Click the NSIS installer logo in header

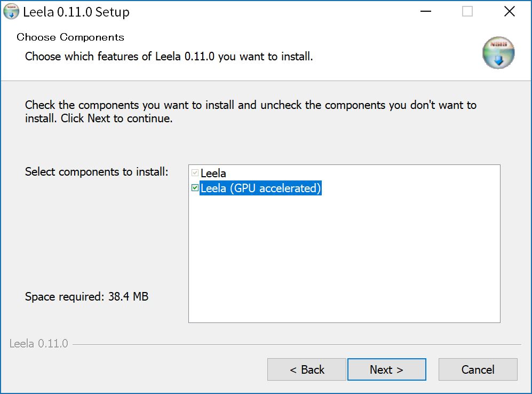pos(498,53)
